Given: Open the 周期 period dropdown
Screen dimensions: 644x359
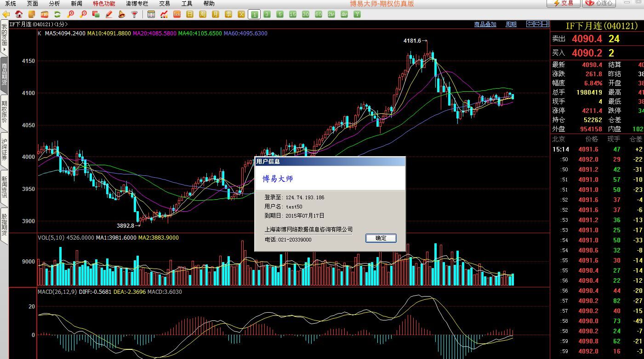Looking at the screenshot, I should [x=511, y=24].
